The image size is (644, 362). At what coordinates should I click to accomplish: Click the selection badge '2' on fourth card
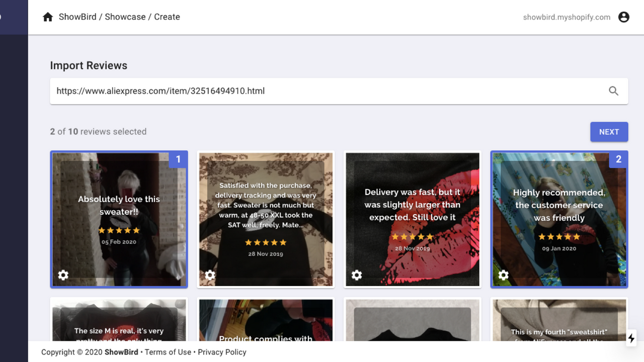[618, 159]
